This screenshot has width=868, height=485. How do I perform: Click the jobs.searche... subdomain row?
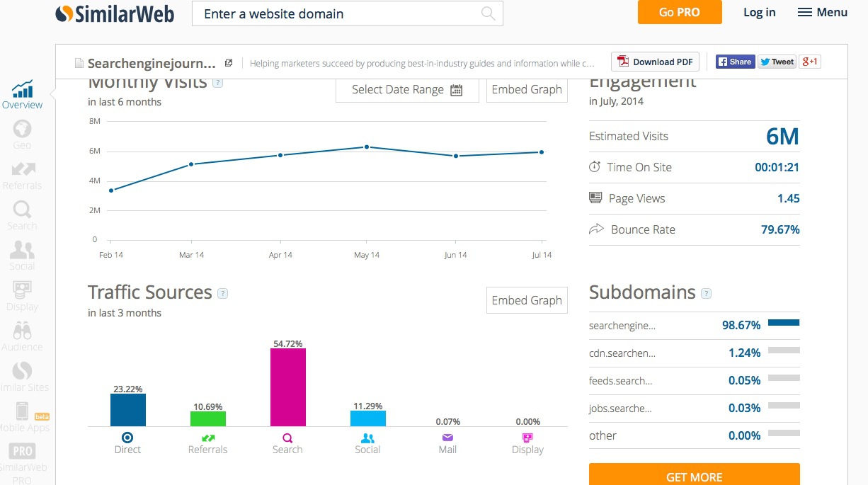(x=695, y=408)
